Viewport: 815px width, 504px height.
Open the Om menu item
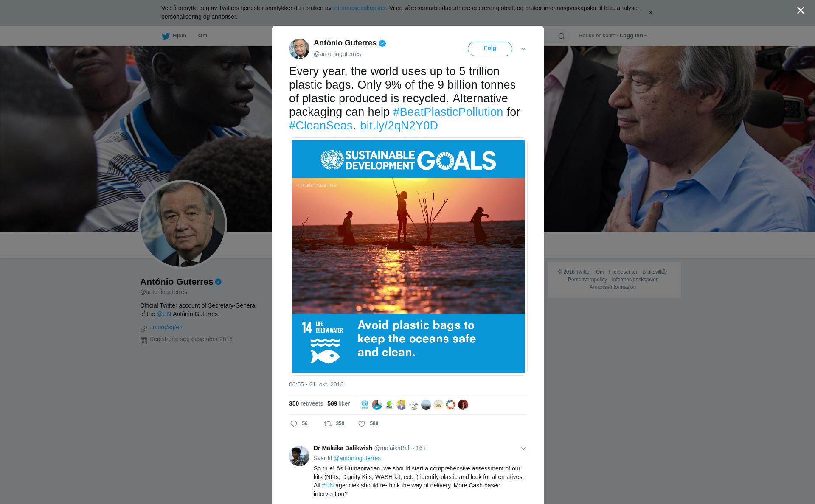(202, 36)
